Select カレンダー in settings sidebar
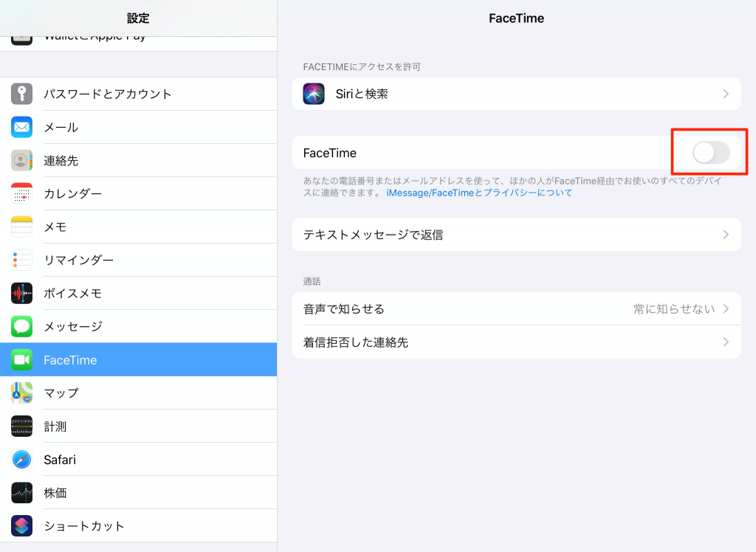The height and width of the screenshot is (552, 756). (x=138, y=194)
